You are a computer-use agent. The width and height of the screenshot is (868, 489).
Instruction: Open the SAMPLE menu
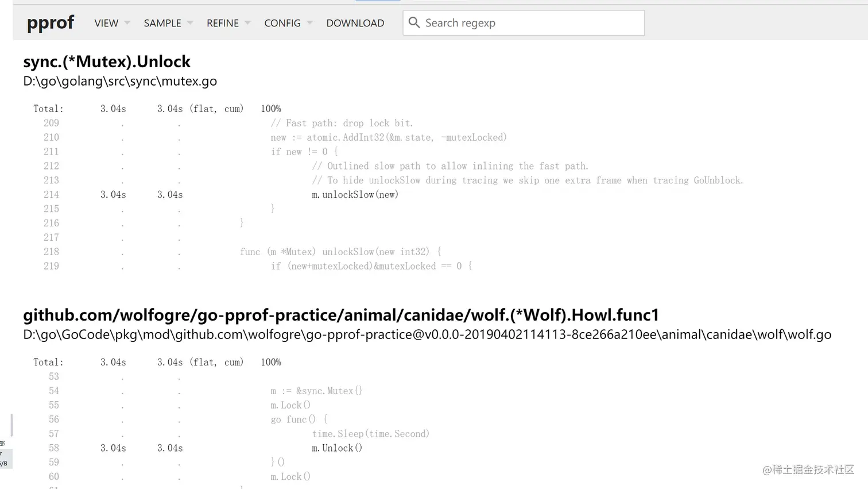tap(162, 23)
